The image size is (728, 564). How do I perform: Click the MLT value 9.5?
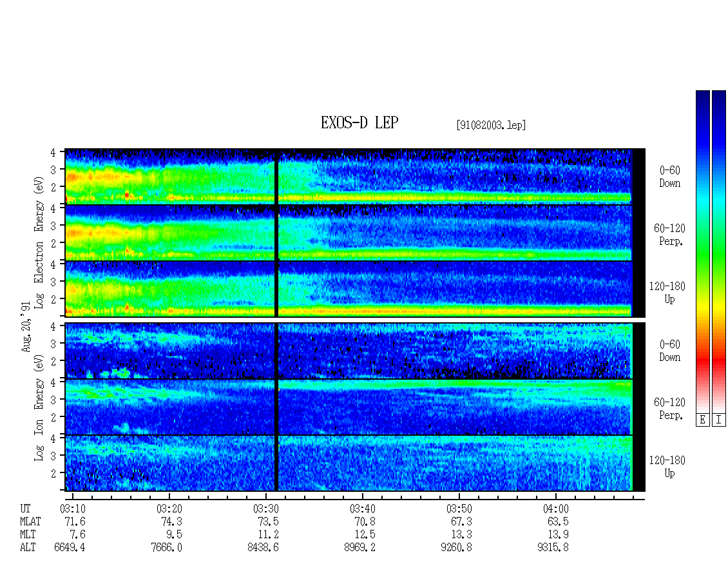point(174,535)
